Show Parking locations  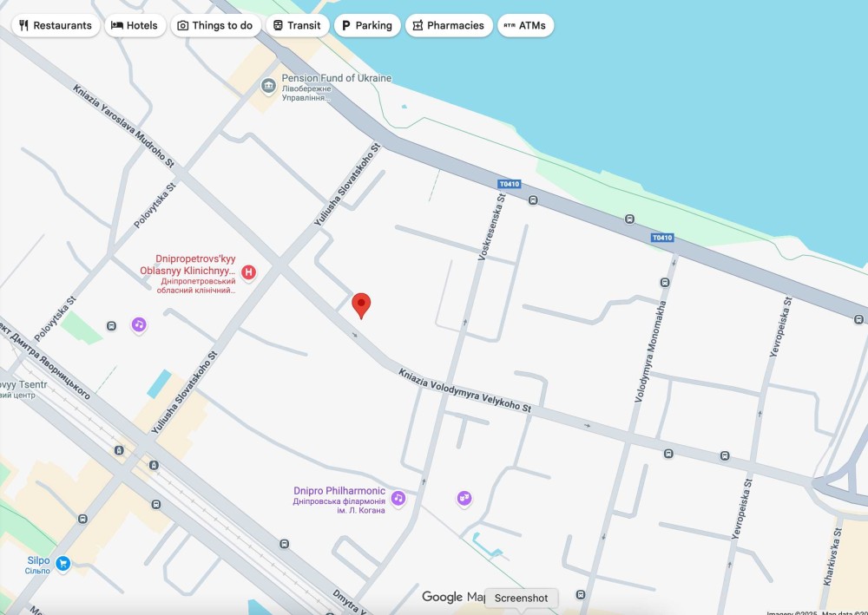(367, 25)
